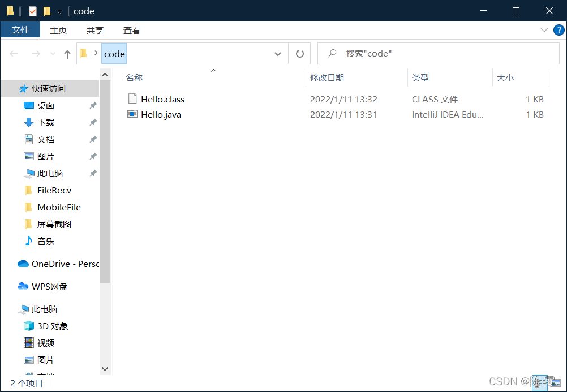Click the pin icon next to 下载
Image resolution: width=567 pixels, height=392 pixels.
93,122
